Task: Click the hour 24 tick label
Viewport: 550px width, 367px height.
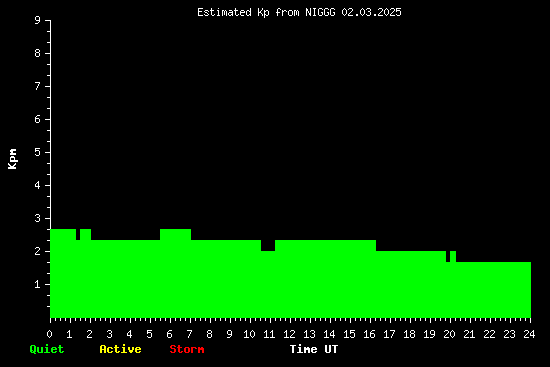Action: [x=529, y=334]
